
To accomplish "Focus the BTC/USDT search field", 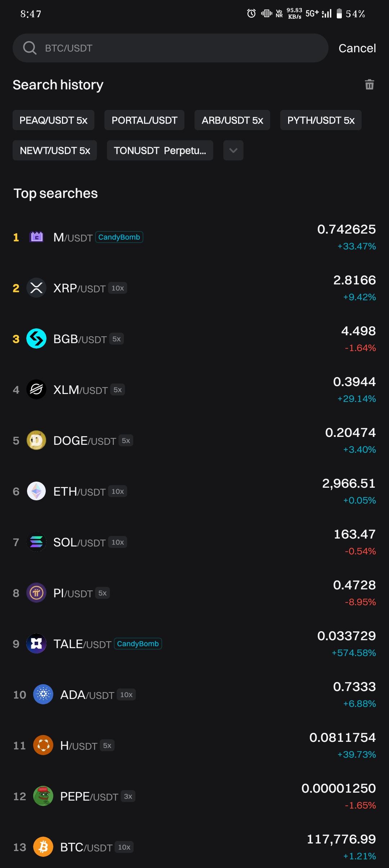I will coord(180,48).
